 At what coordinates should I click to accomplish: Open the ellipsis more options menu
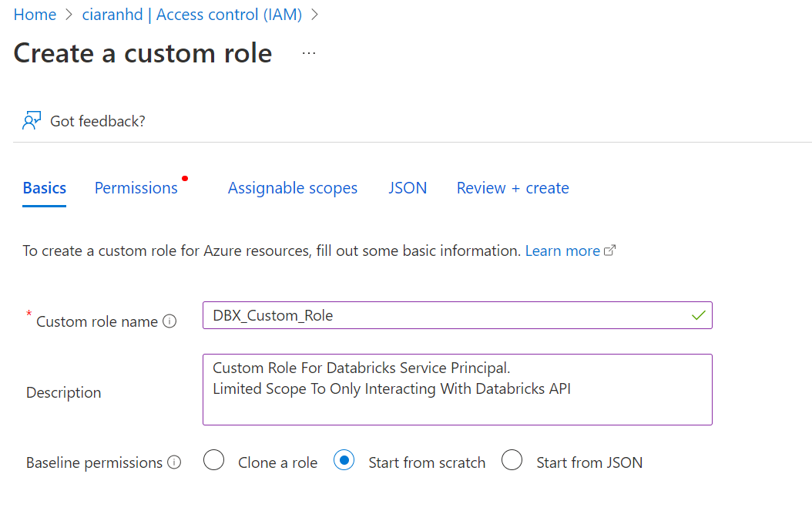tap(309, 53)
